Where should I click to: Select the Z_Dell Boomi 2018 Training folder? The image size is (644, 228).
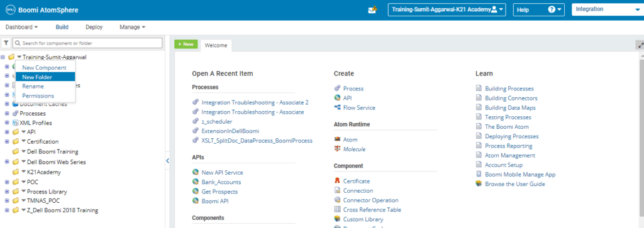(x=62, y=210)
